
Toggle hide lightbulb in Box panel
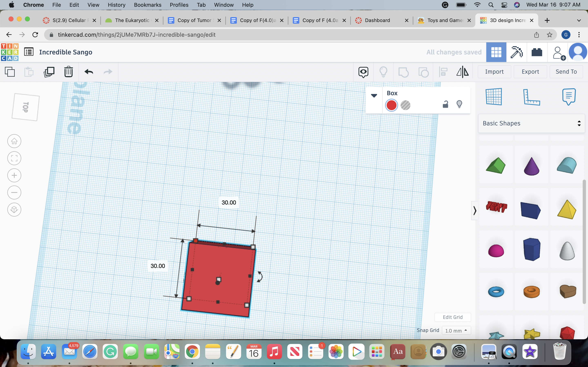pyautogui.click(x=459, y=104)
